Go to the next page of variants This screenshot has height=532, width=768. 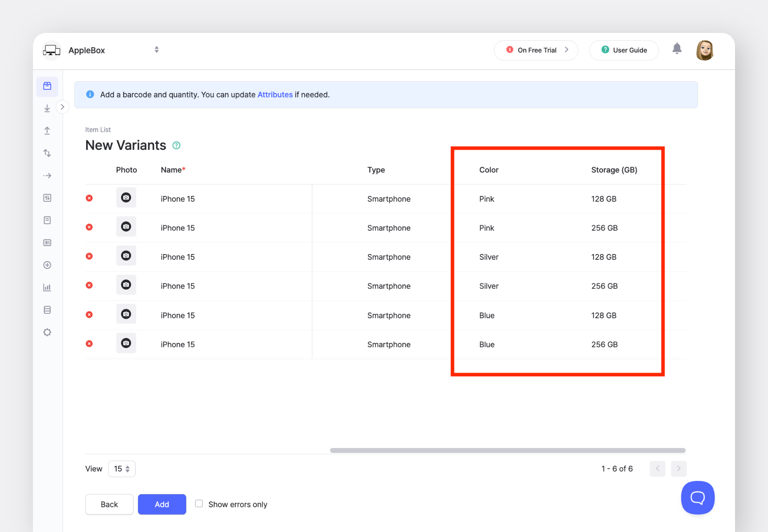[679, 469]
